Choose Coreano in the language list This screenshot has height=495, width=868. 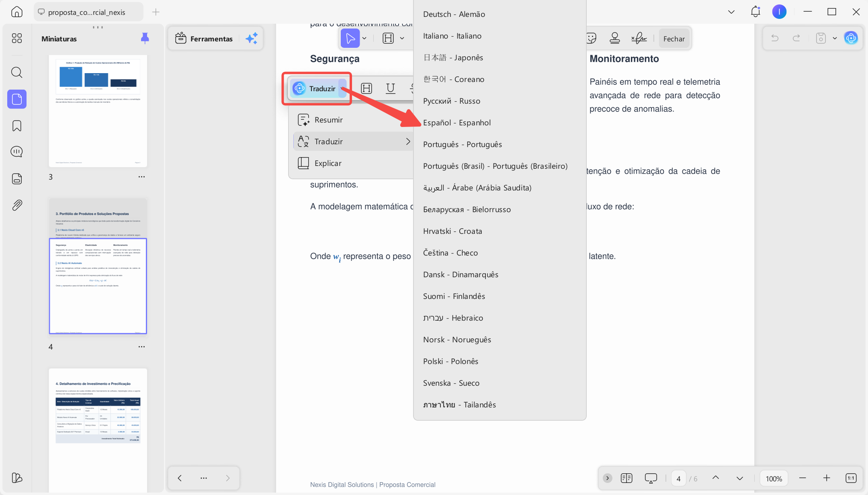(500, 79)
